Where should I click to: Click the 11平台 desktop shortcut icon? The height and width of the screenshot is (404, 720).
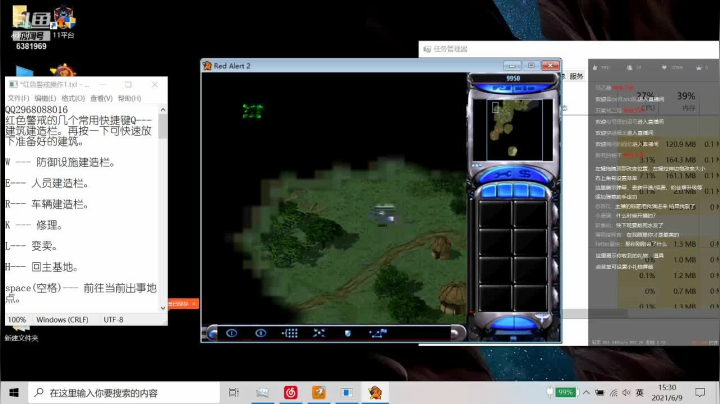click(x=63, y=22)
